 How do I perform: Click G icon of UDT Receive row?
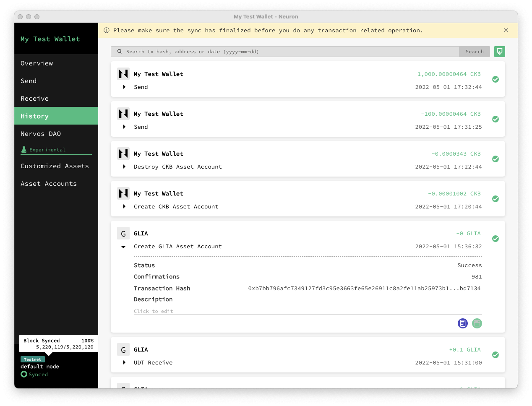[123, 350]
